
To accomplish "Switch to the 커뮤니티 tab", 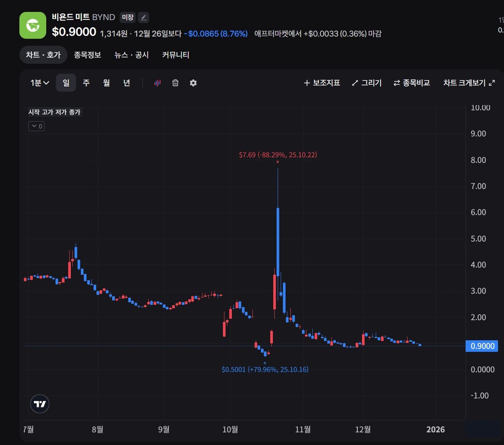I will point(176,55).
